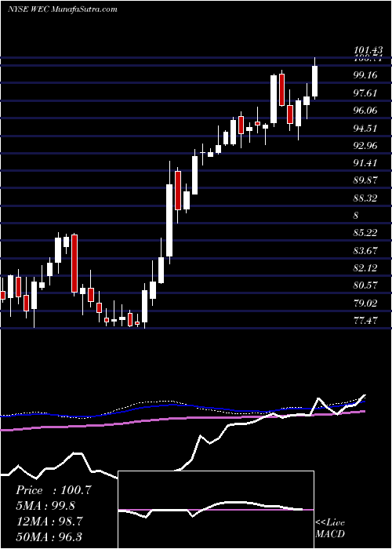Click the 96.06 price axis label
This screenshot has height=549, width=392.
tap(365, 111)
